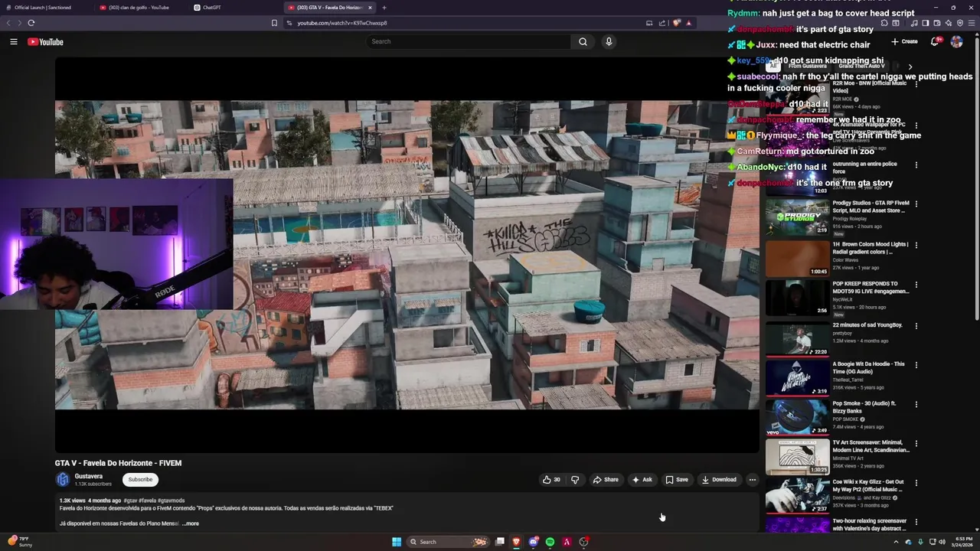
Task: Open options menu for Brown Colors Mood Lights
Action: coord(916,246)
